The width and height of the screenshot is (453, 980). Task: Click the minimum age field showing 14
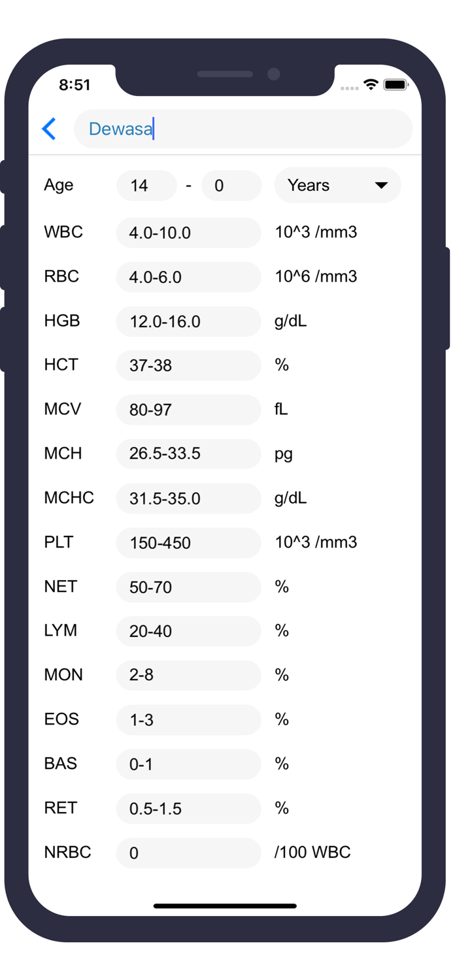tap(146, 186)
